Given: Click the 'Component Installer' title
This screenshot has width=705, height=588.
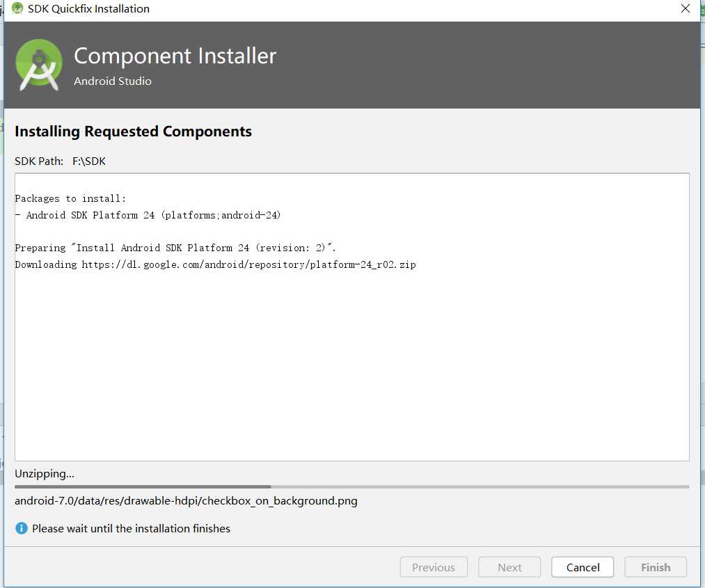Looking at the screenshot, I should click(175, 56).
